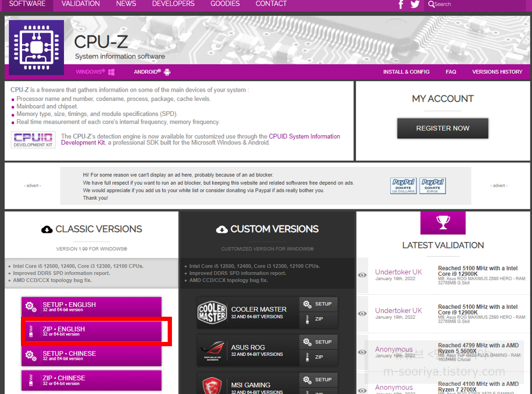Click zipper icon on ZIP English button

pos(31,331)
